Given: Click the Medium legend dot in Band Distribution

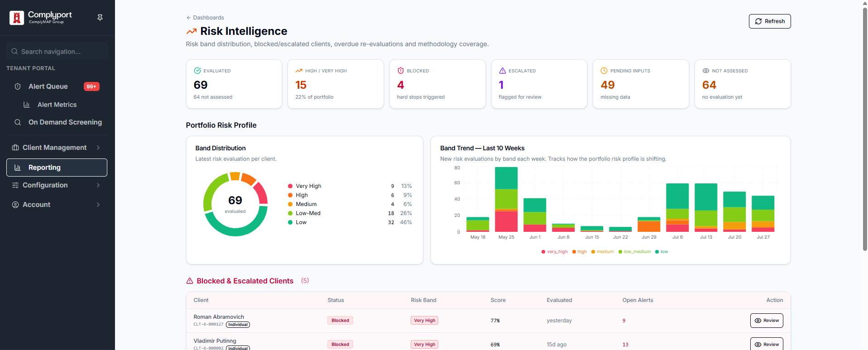Looking at the screenshot, I should click(290, 204).
